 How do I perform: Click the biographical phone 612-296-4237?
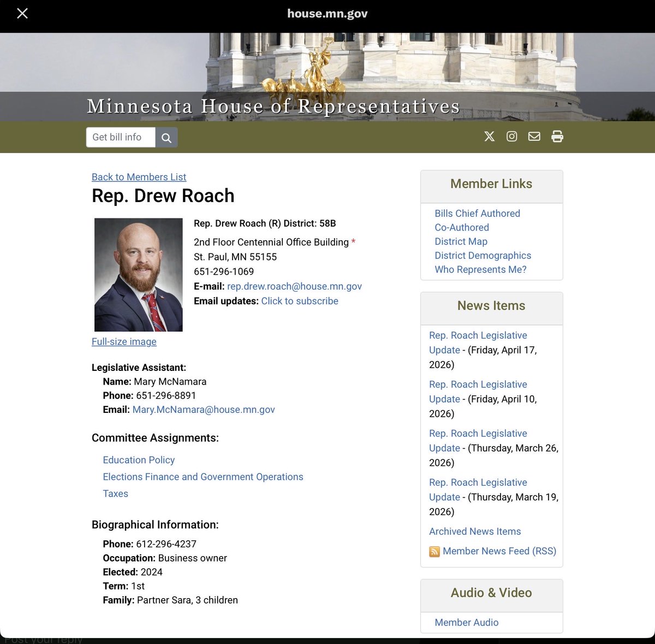coord(166,544)
